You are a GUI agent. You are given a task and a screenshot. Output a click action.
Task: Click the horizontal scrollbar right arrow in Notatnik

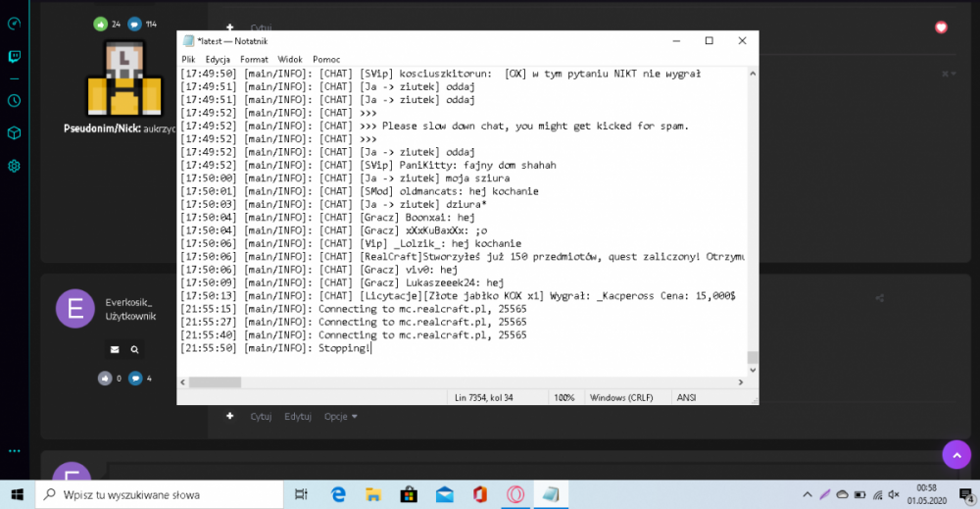click(741, 382)
